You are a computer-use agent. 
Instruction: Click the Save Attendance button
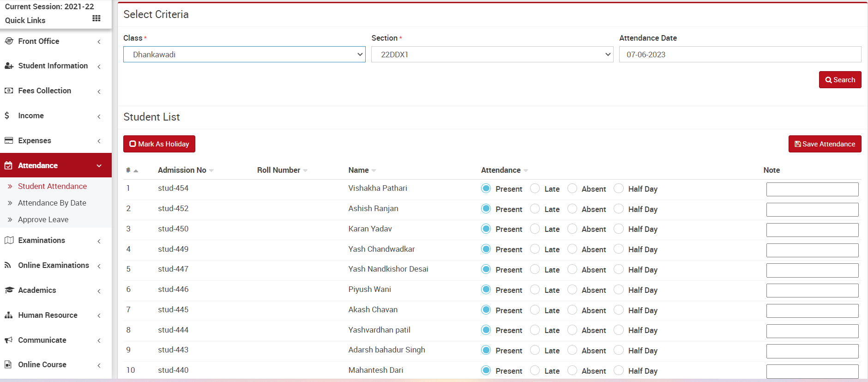click(825, 144)
